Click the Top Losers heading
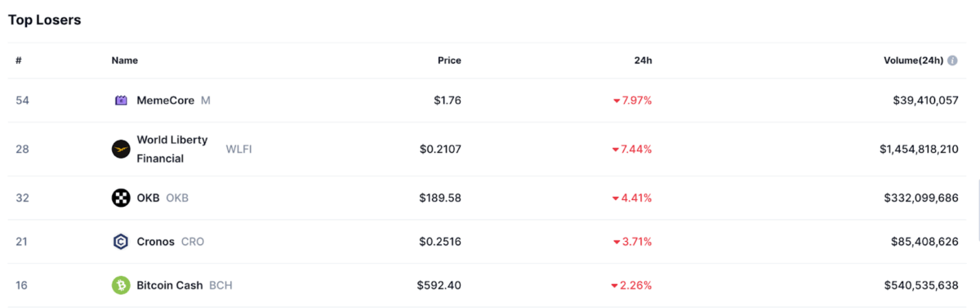Viewport: 980px width, 308px height. click(45, 20)
